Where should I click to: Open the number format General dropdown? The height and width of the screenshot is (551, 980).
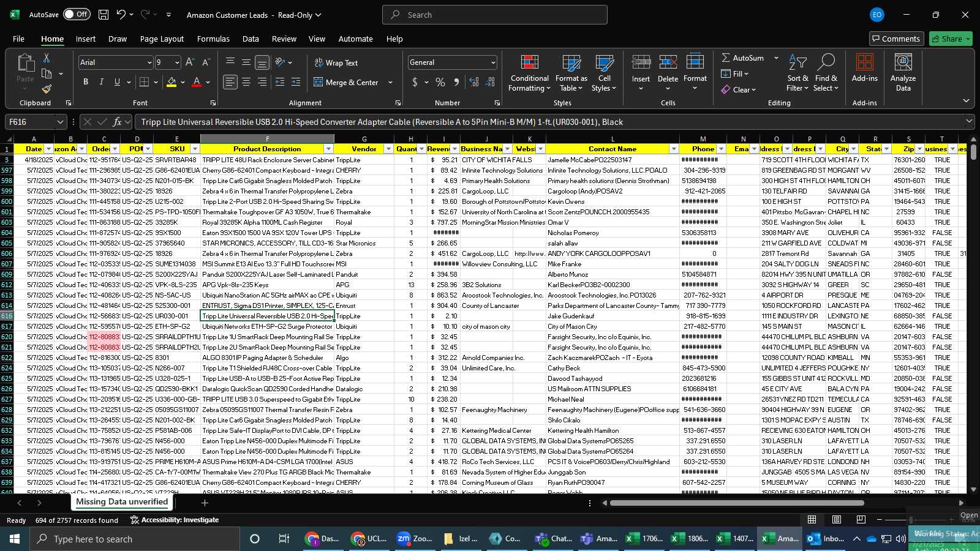(492, 62)
